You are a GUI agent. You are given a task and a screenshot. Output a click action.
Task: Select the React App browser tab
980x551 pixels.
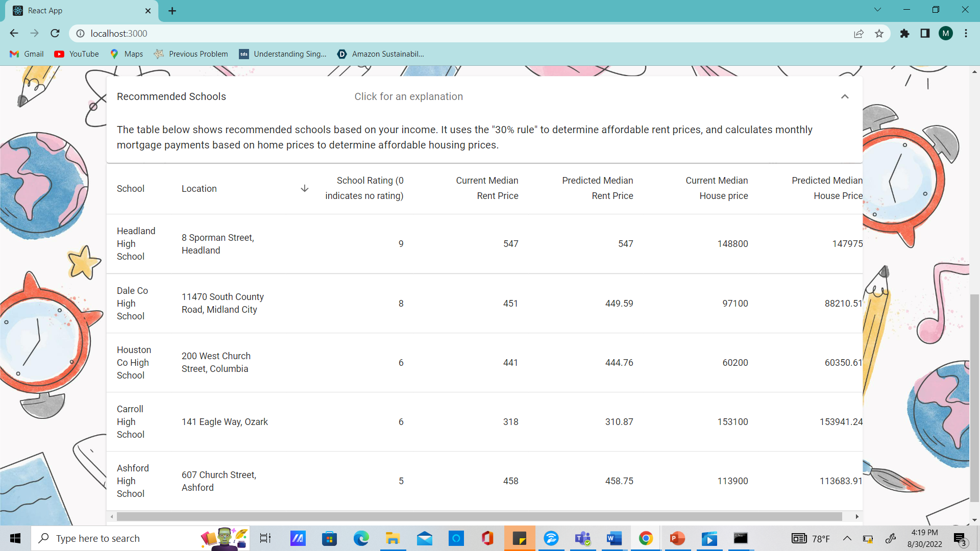(77, 11)
